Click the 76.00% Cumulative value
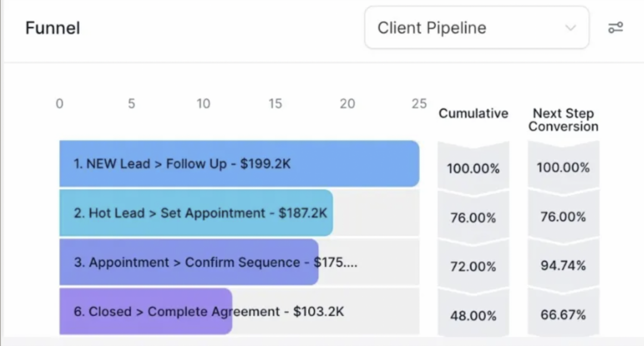 (x=473, y=218)
